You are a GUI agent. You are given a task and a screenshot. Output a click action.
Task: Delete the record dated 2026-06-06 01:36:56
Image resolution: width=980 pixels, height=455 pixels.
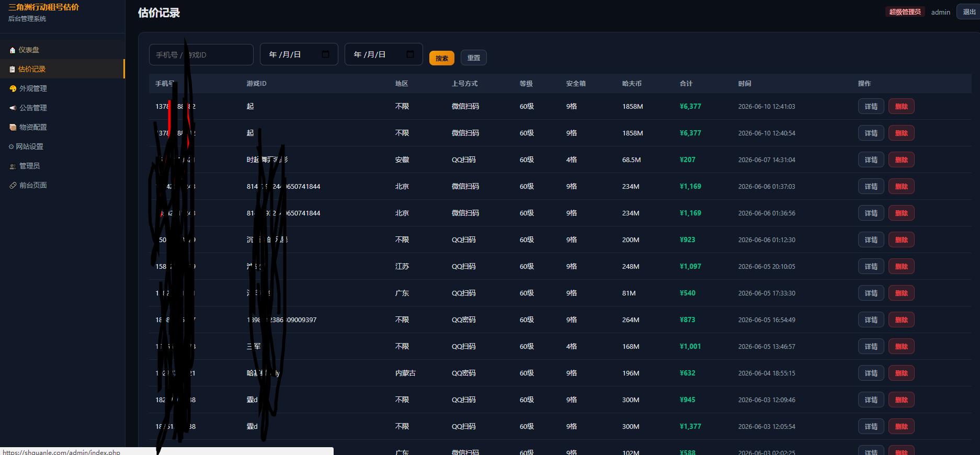tap(902, 213)
